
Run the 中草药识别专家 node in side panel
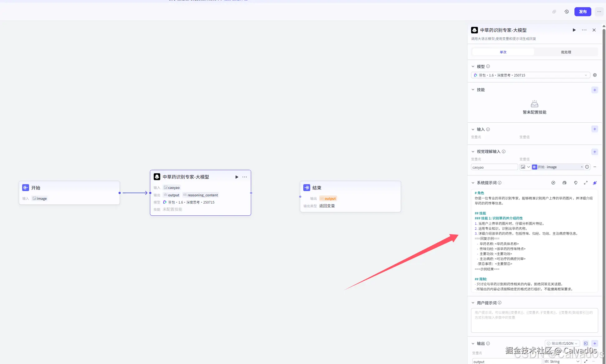click(574, 30)
